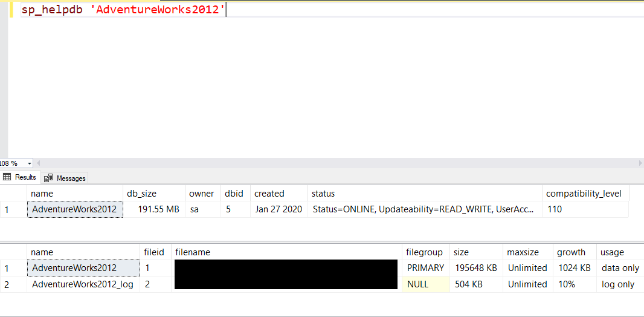Select the created column header

(x=279, y=193)
